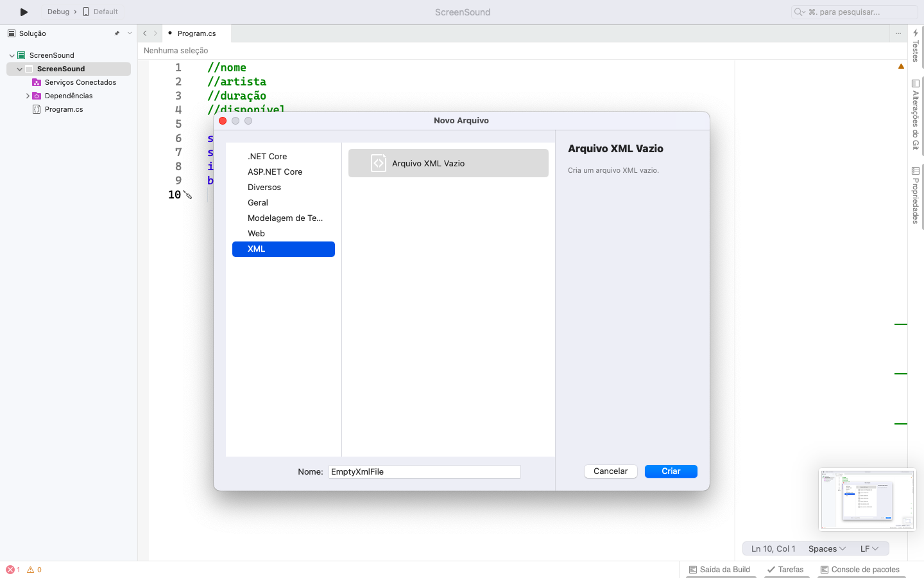Close the Novo Arquivo dialog

click(223, 121)
